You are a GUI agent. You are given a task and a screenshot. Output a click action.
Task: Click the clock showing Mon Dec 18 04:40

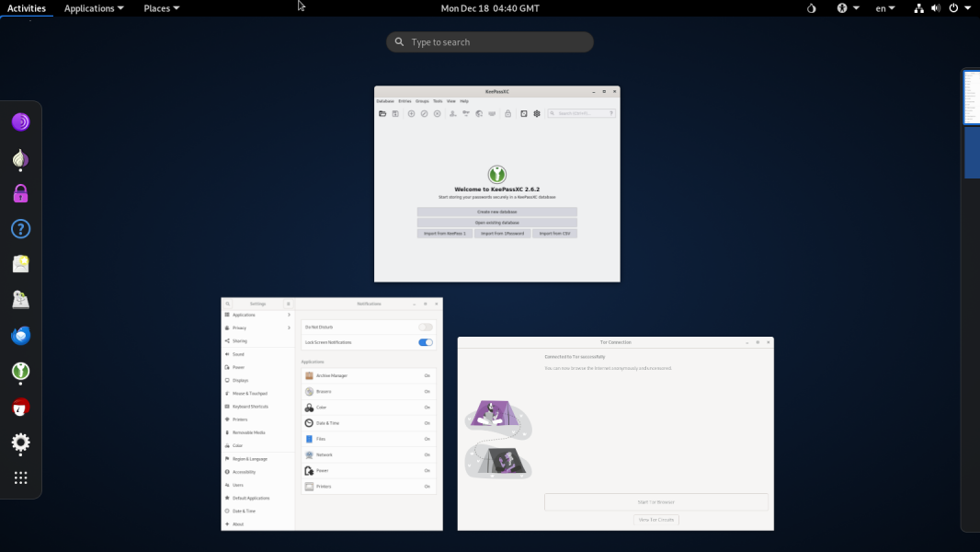(x=490, y=8)
